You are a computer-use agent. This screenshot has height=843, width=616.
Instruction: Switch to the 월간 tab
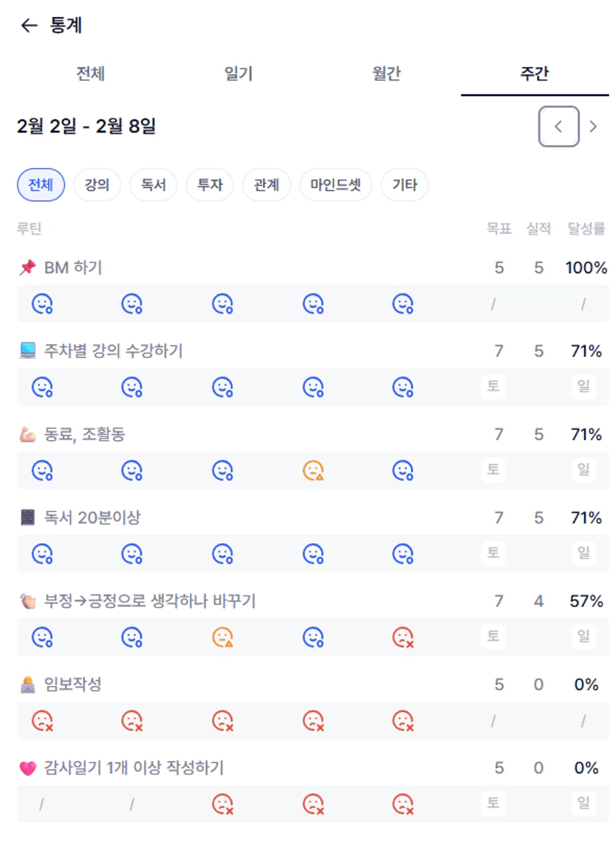tap(387, 74)
